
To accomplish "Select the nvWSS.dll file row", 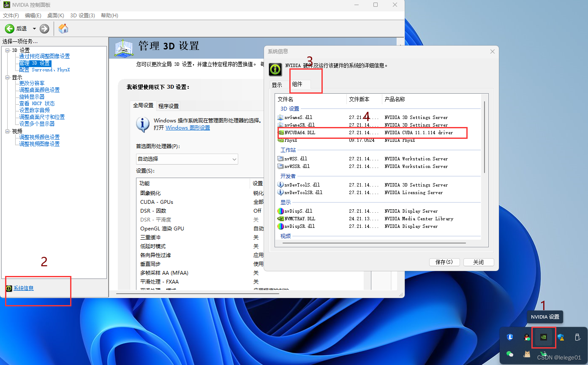I will coord(378,159).
